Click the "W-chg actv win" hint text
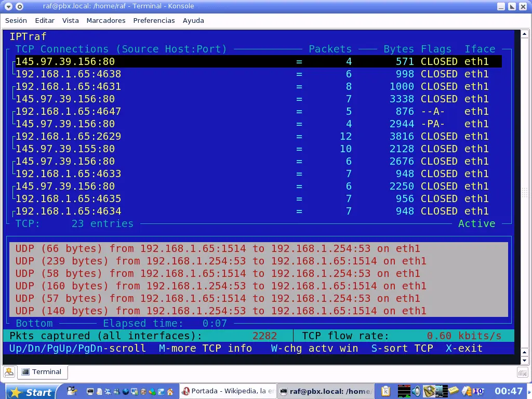Image resolution: width=532 pixels, height=399 pixels. [x=314, y=349]
